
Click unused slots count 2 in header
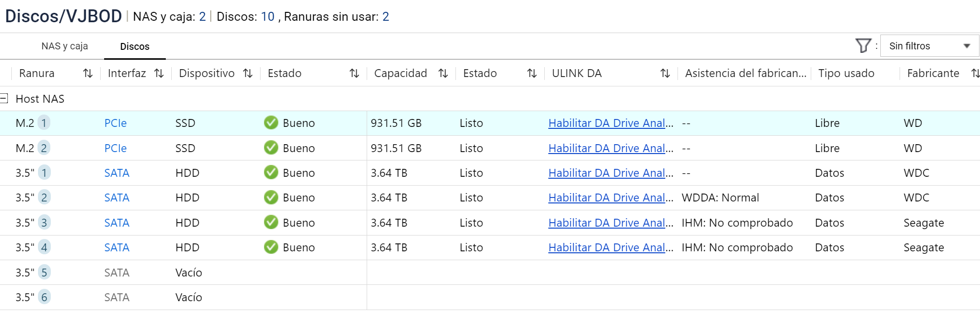(x=385, y=17)
